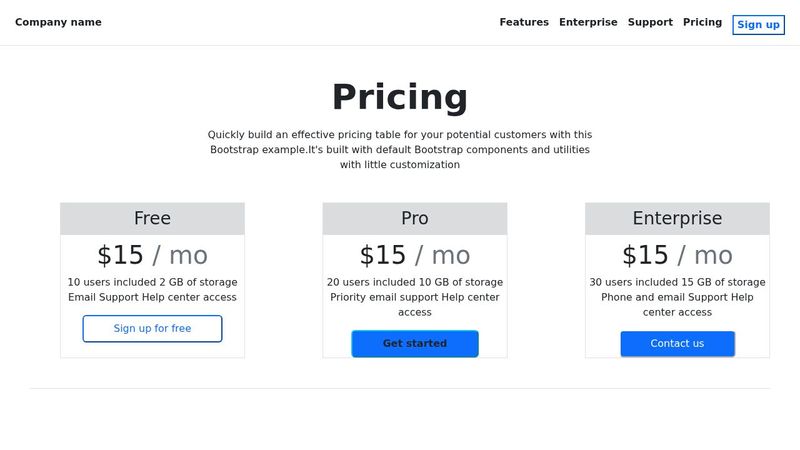Screen dimensions: 800x450
Task: Select the Enterprise plan card header
Action: [677, 218]
